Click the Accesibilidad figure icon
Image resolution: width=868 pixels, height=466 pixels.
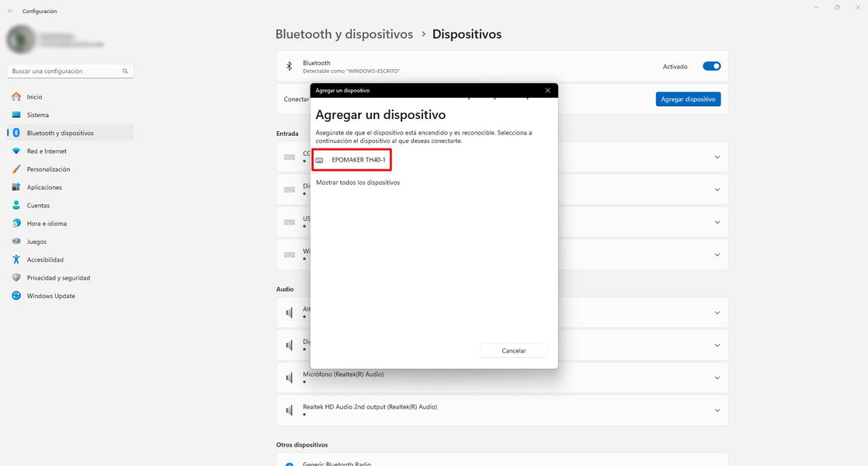pyautogui.click(x=16, y=259)
